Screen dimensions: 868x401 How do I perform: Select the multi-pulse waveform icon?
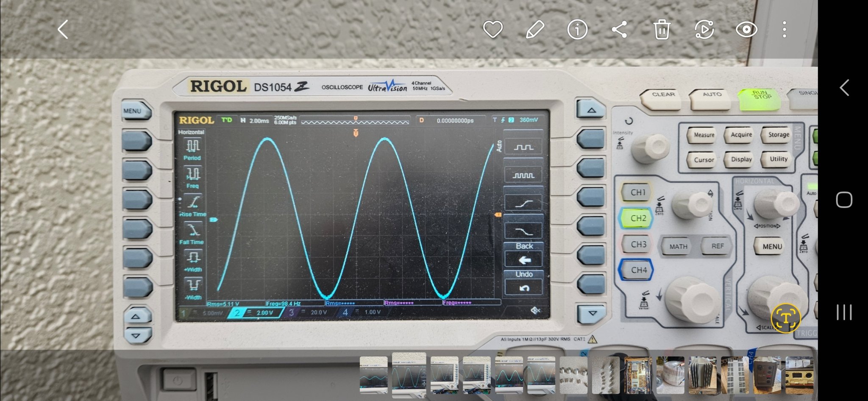click(523, 175)
